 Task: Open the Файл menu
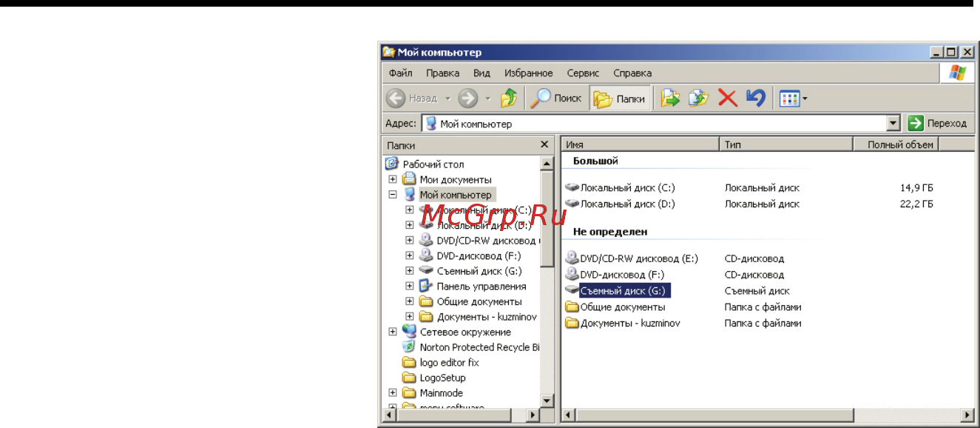click(x=400, y=73)
